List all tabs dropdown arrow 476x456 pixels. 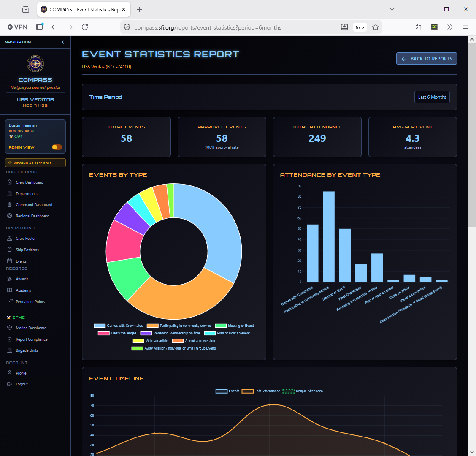(392, 9)
